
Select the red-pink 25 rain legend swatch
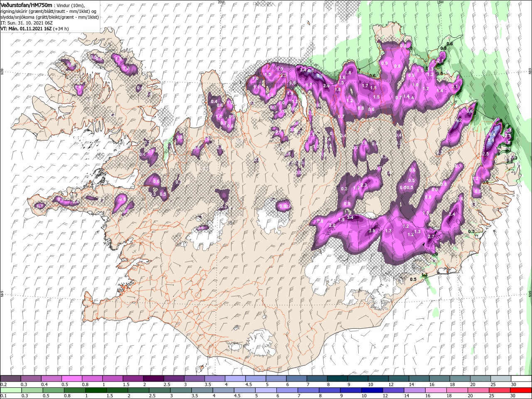[499, 390]
